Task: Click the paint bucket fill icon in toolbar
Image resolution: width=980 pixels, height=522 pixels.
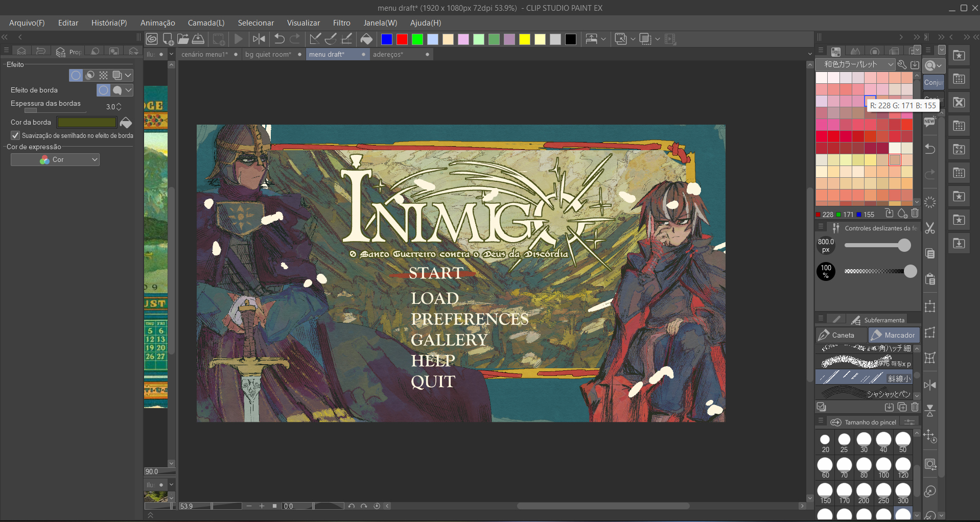Action: tap(366, 39)
